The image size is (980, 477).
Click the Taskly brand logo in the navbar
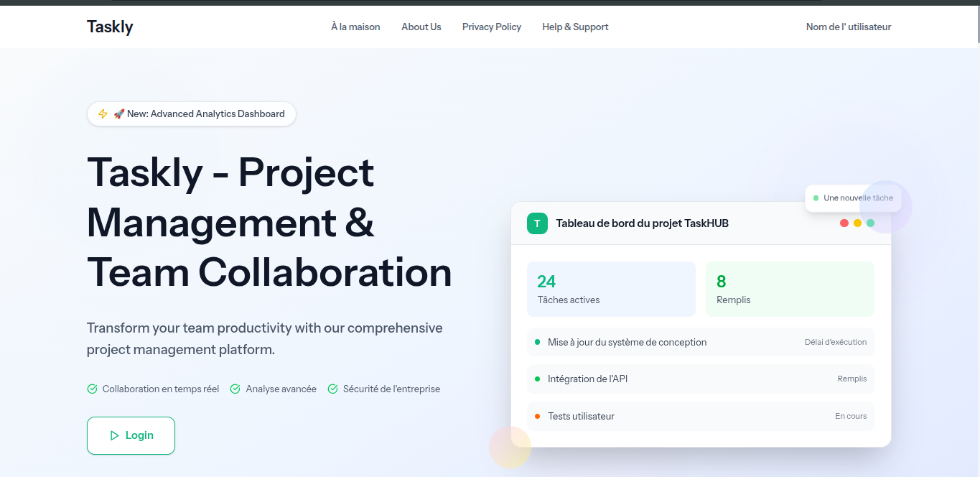pos(110,27)
